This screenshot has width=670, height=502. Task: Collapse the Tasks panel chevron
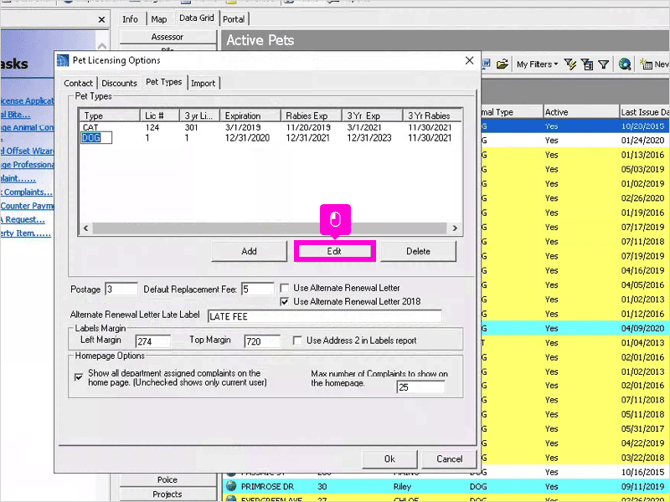point(102,46)
